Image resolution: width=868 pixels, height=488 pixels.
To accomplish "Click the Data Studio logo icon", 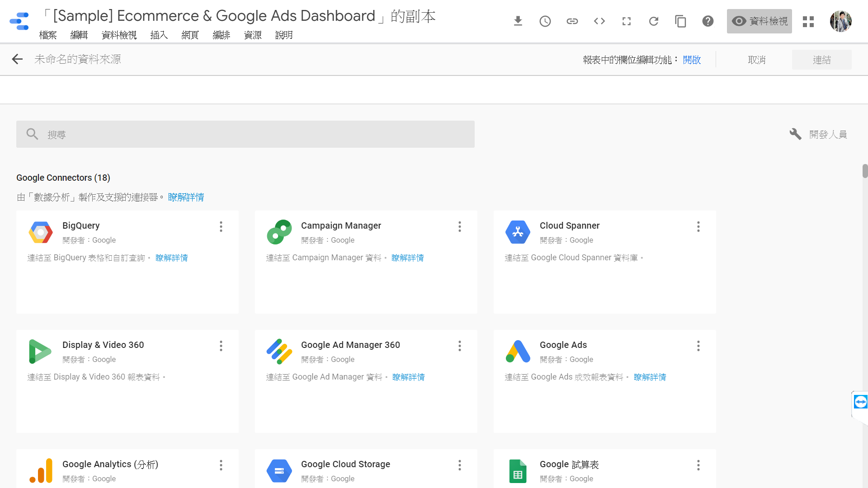I will [x=19, y=21].
